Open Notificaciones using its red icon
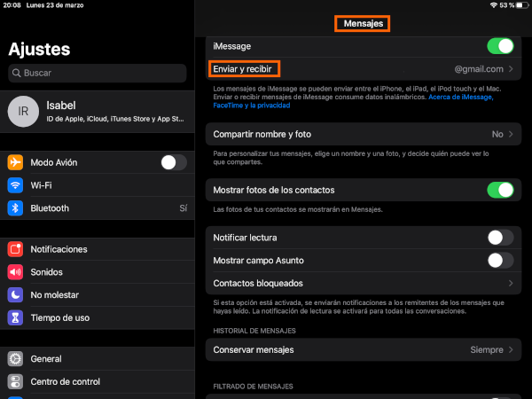 click(15, 249)
